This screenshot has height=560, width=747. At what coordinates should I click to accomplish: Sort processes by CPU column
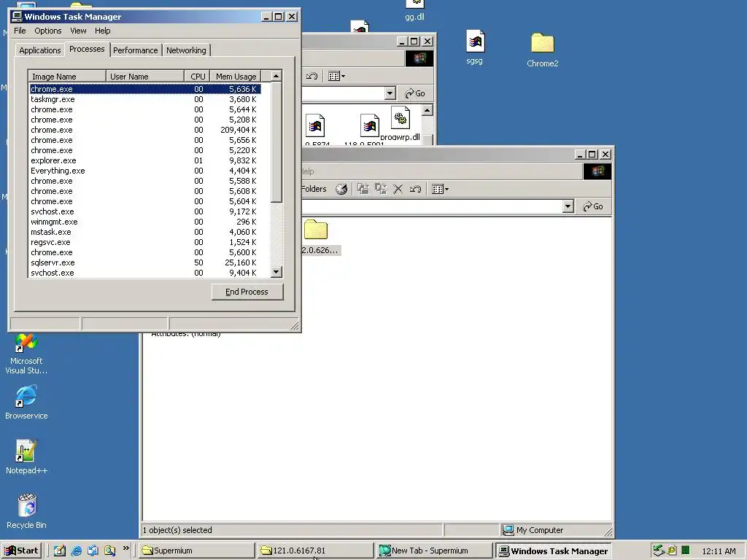click(x=198, y=77)
